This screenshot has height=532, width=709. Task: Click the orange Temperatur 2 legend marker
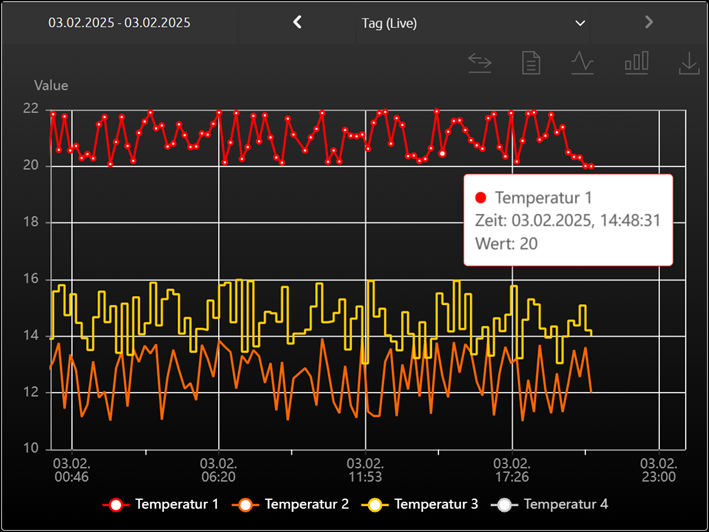pos(245,504)
